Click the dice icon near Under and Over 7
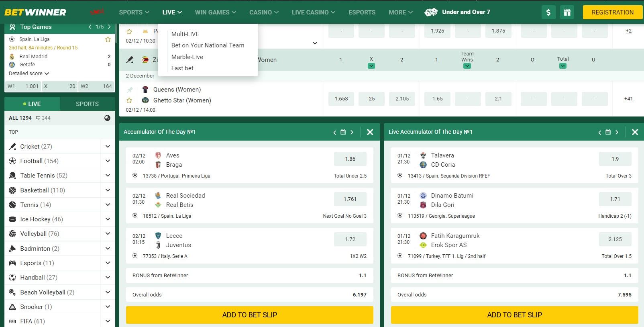This screenshot has width=644, height=327. 431,12
